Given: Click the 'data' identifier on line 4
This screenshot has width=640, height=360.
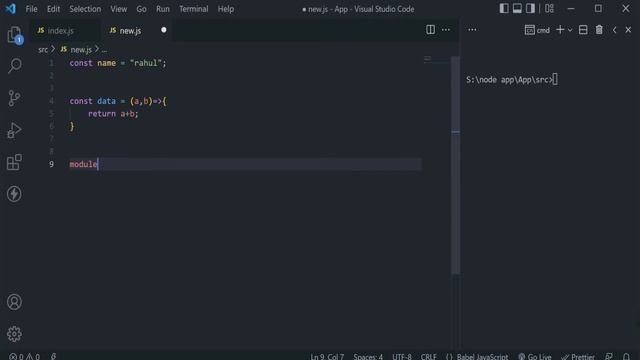Looking at the screenshot, I should click(106, 101).
